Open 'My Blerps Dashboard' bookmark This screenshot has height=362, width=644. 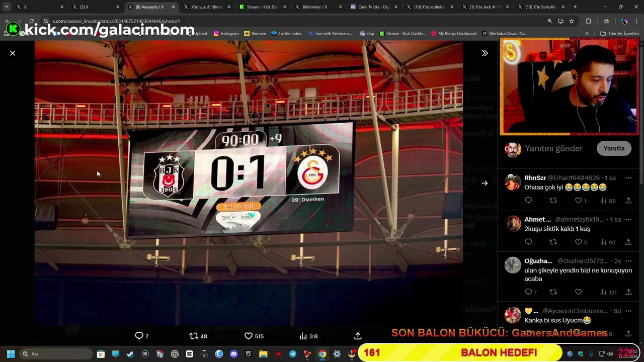tap(453, 33)
